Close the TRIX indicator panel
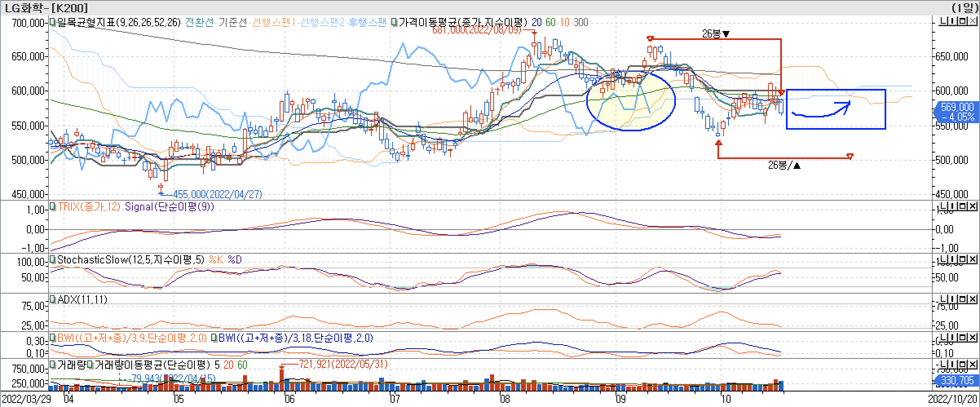This screenshot has height=407, width=980. point(972,206)
